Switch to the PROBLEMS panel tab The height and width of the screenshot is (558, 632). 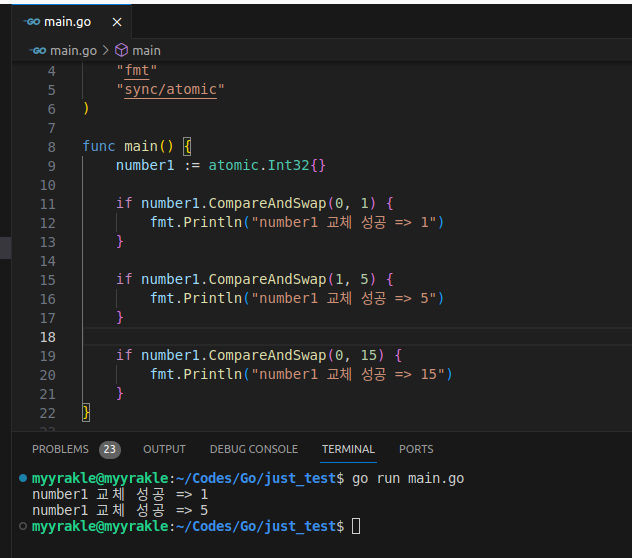pos(60,449)
